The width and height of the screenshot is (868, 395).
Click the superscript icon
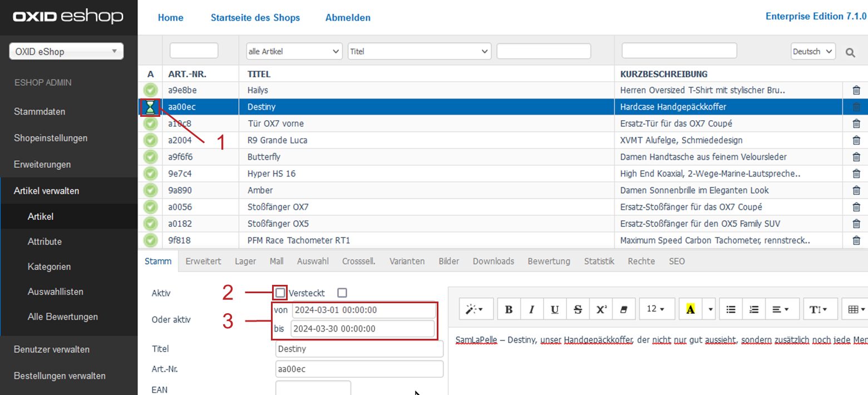(601, 309)
